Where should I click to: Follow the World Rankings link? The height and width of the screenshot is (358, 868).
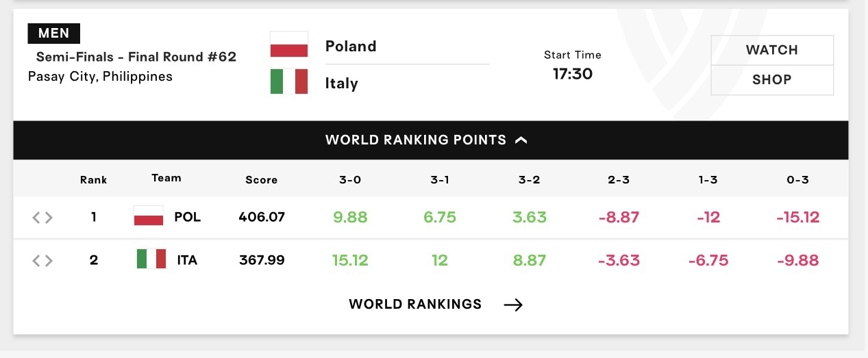pos(415,304)
